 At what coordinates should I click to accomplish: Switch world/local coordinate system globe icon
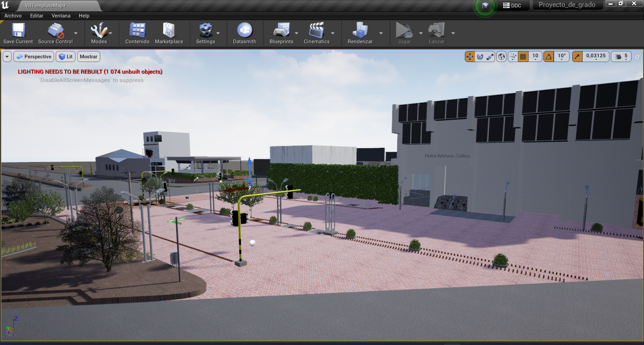point(501,57)
